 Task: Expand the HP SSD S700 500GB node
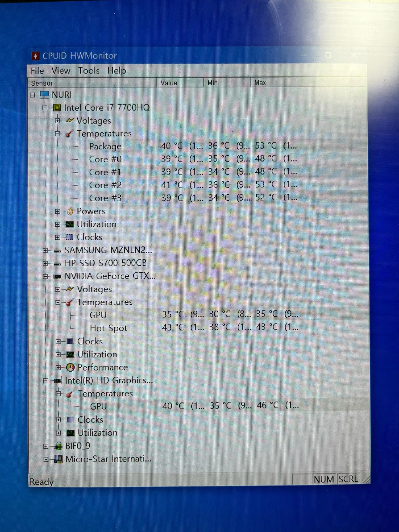click(45, 264)
